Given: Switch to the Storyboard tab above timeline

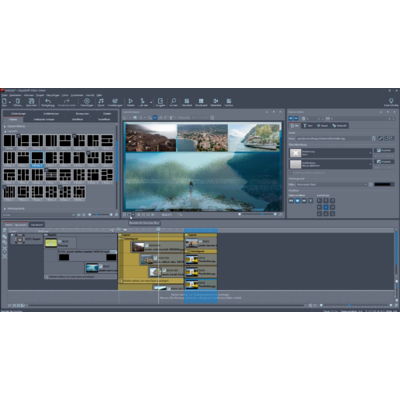Looking at the screenshot, I should [37, 225].
